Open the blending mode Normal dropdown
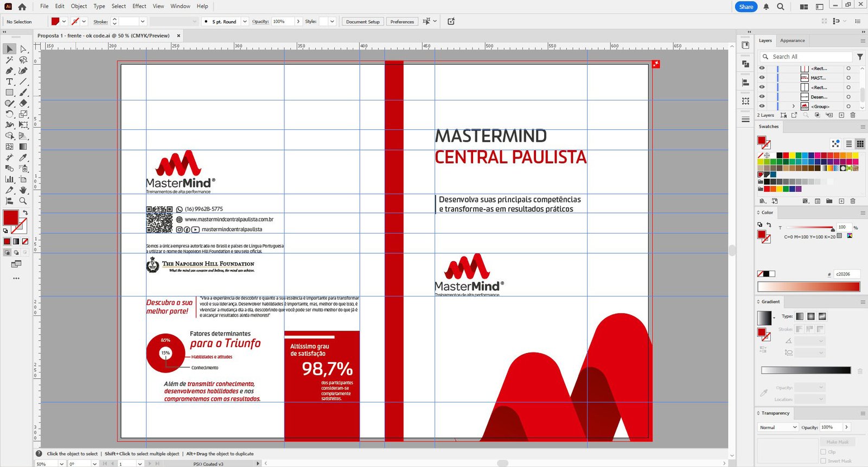The image size is (868, 467). click(x=778, y=427)
